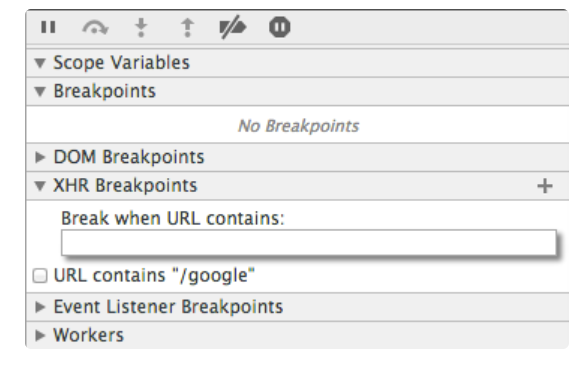586x366 pixels.
Task: Click the Break when URL contains input field
Action: pyautogui.click(x=309, y=243)
